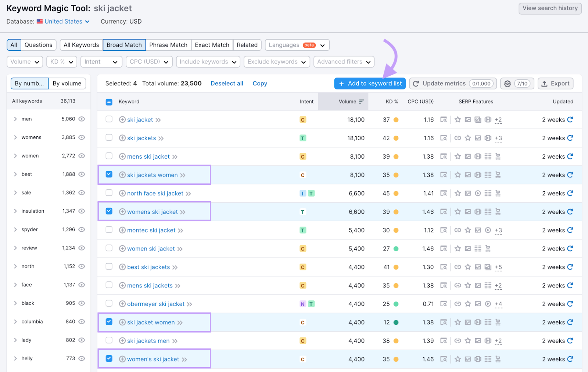
Task: Select the Questions tab
Action: click(38, 45)
